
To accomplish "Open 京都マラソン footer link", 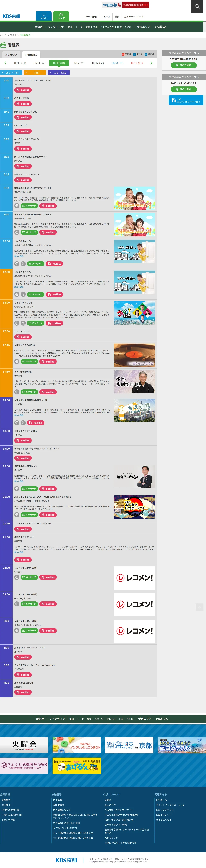I will (111, 838).
